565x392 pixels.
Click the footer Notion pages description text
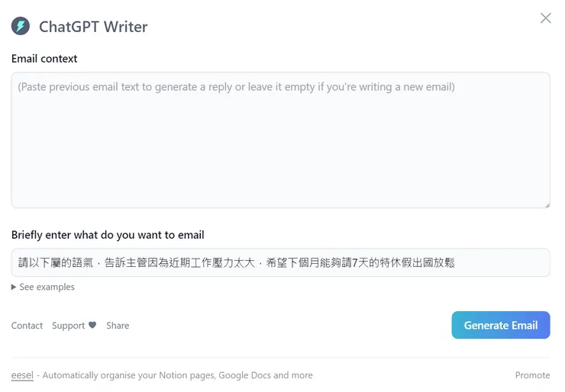177,375
